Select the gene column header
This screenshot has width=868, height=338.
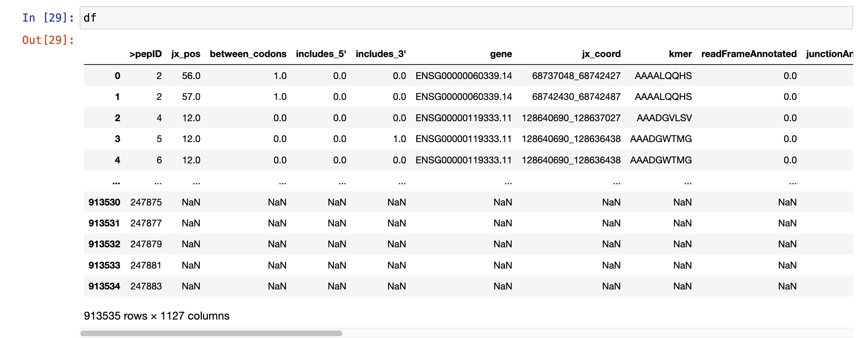pos(501,54)
